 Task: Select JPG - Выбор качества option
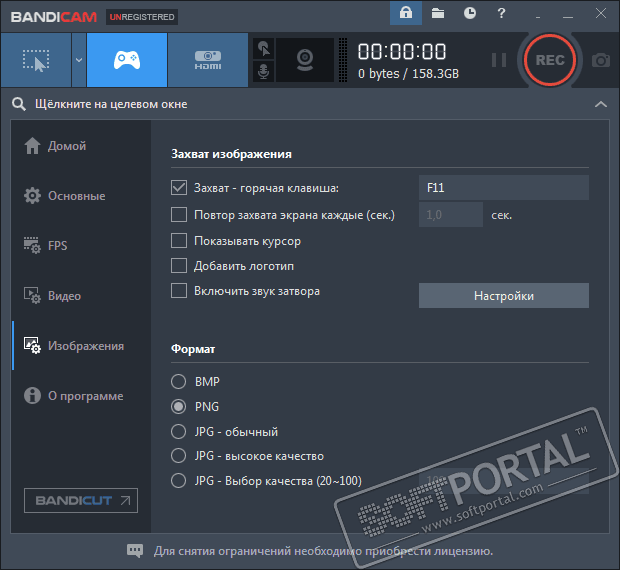[178, 481]
